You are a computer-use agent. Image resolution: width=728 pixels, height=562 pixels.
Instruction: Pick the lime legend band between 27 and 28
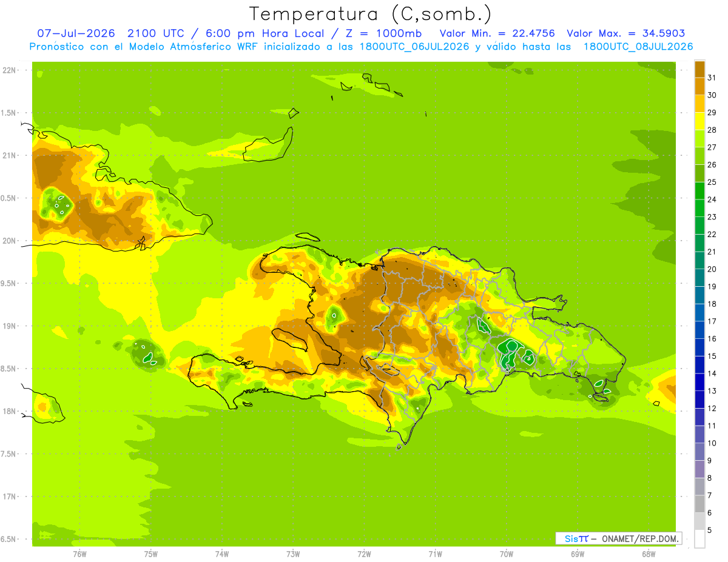699,138
